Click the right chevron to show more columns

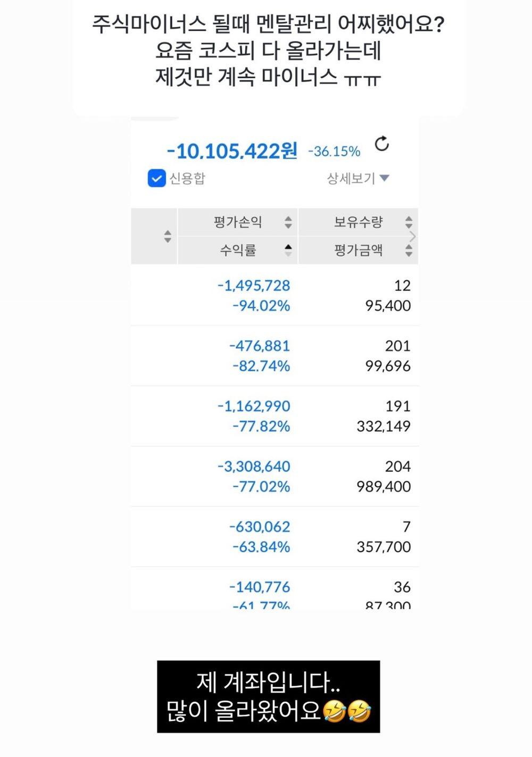click(413, 236)
